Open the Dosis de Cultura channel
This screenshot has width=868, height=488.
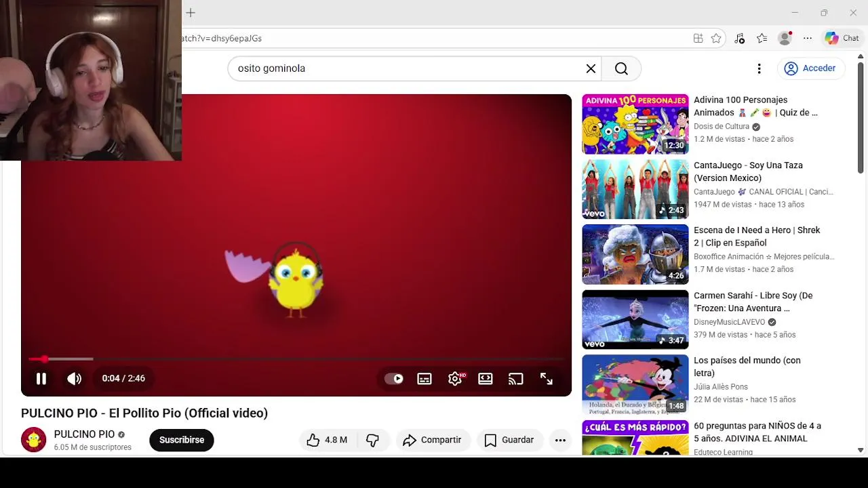click(722, 127)
